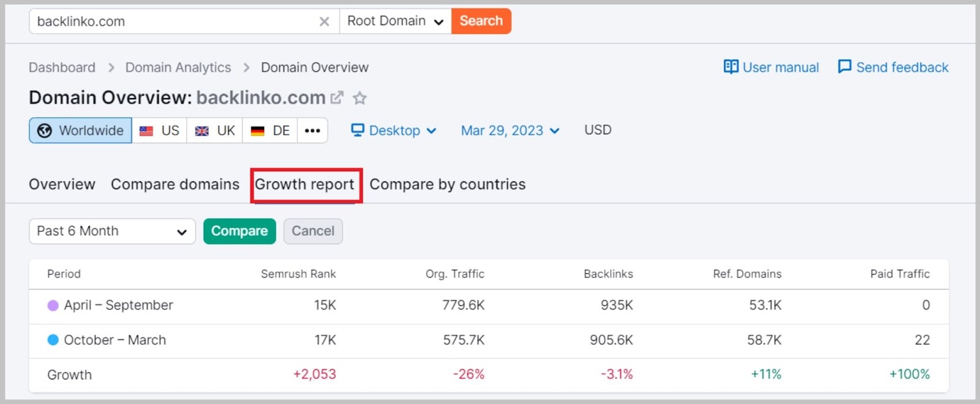Click the Semrush Rank column header
980x404 pixels.
298,274
